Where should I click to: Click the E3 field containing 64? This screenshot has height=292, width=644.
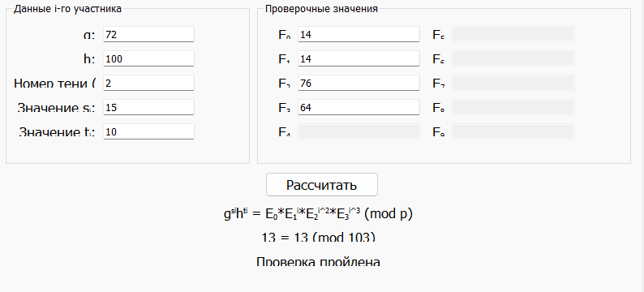tap(358, 107)
